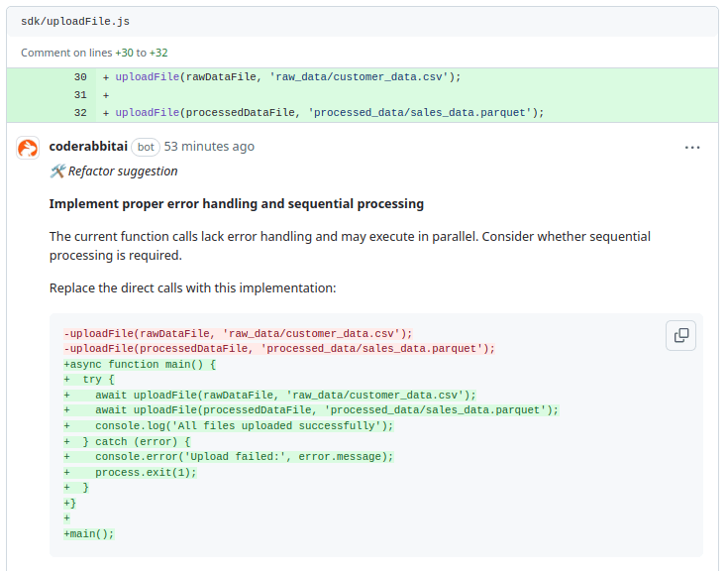Click the process.exit(1) line in the suggestion

pyautogui.click(x=146, y=472)
